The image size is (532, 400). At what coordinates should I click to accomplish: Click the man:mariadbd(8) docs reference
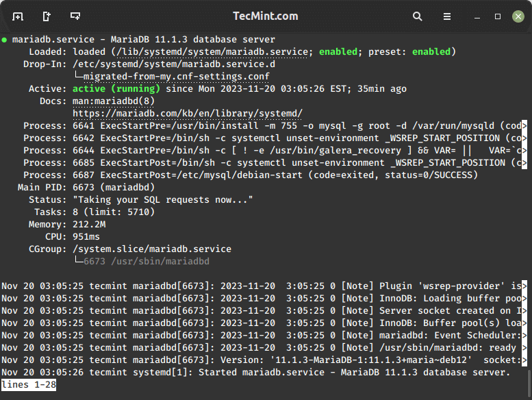(114, 101)
